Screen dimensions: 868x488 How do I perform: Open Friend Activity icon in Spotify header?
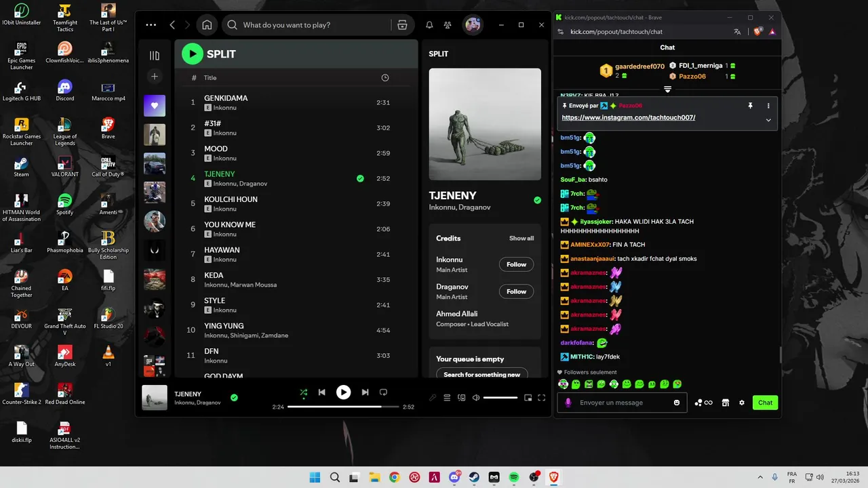pyautogui.click(x=448, y=25)
